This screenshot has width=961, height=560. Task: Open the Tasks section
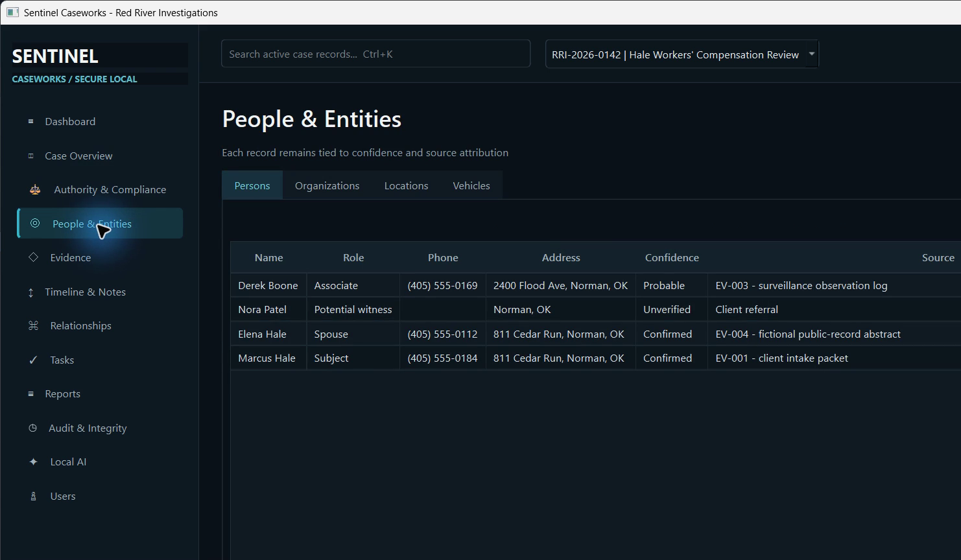[x=100, y=360]
